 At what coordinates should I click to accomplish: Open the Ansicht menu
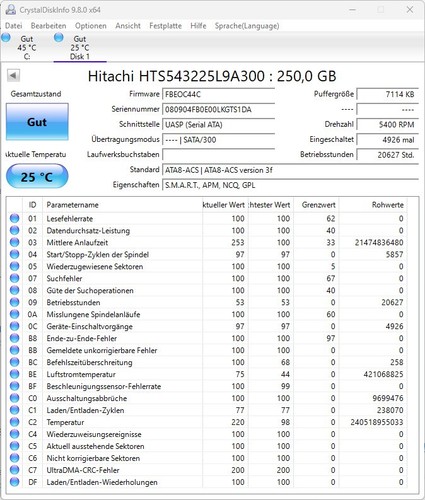tap(128, 26)
